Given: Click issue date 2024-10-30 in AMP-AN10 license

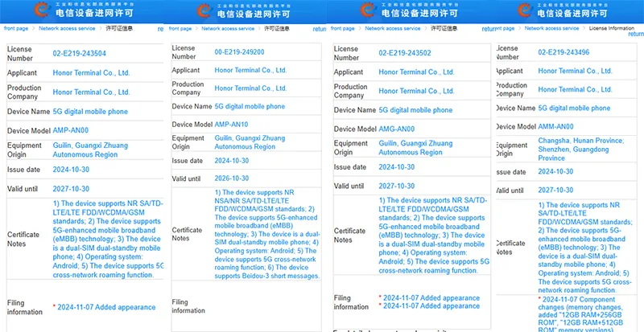Looking at the screenshot, I should tap(232, 161).
